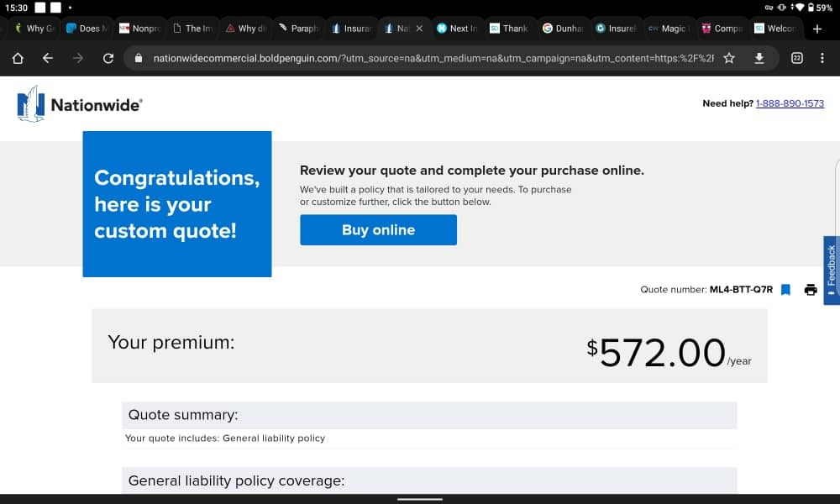Image resolution: width=840 pixels, height=504 pixels.
Task: Switch to the 'Welcor' tab
Action: (774, 29)
